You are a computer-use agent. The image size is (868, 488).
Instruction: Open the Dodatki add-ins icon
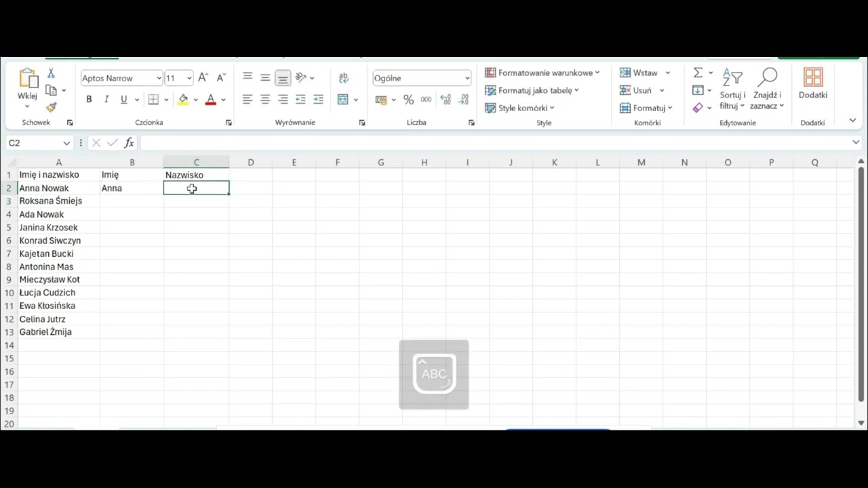812,77
